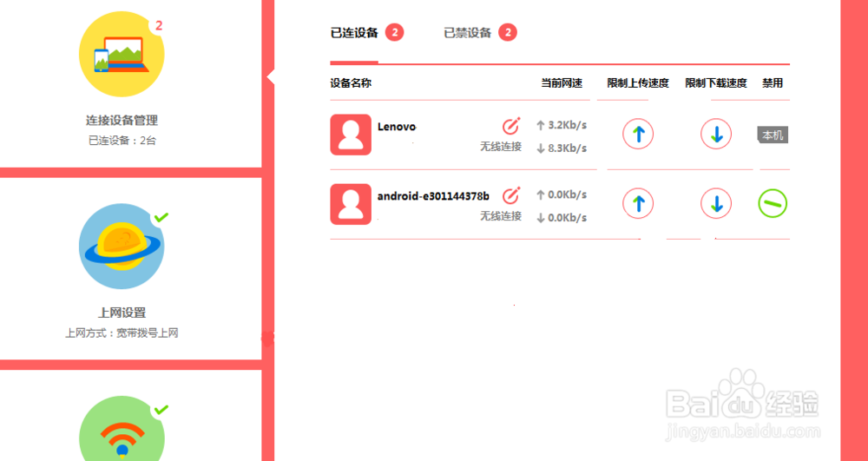Edit the android-e301144378b device name
The image size is (868, 461).
[x=511, y=195]
